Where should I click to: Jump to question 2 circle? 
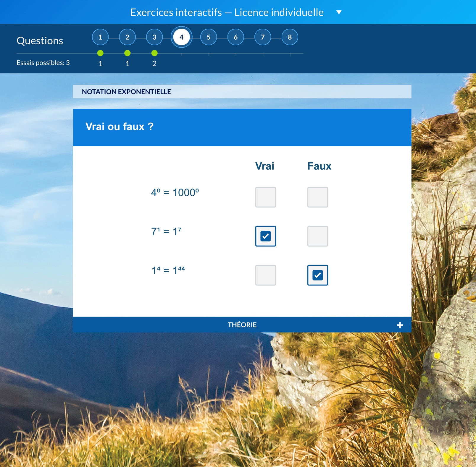pyautogui.click(x=127, y=37)
